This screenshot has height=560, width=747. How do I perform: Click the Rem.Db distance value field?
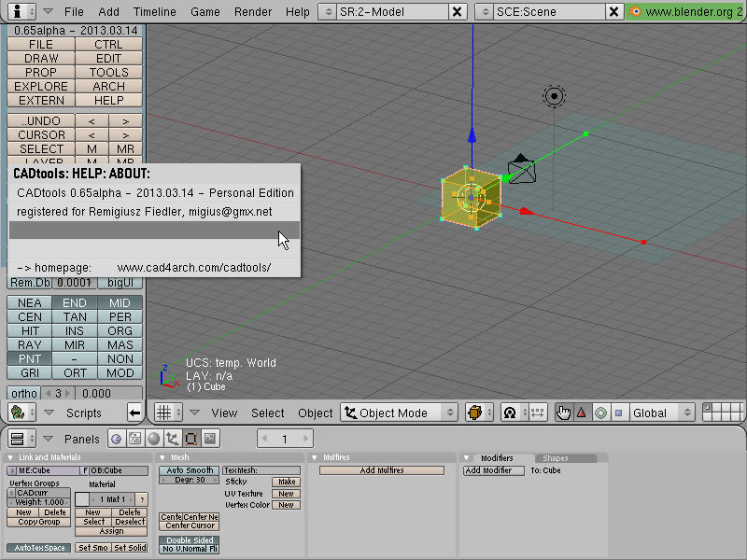[x=74, y=283]
